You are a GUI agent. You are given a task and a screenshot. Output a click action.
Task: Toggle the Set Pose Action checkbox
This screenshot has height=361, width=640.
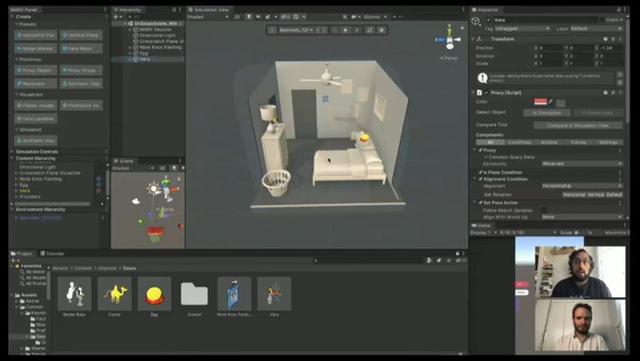pos(480,203)
